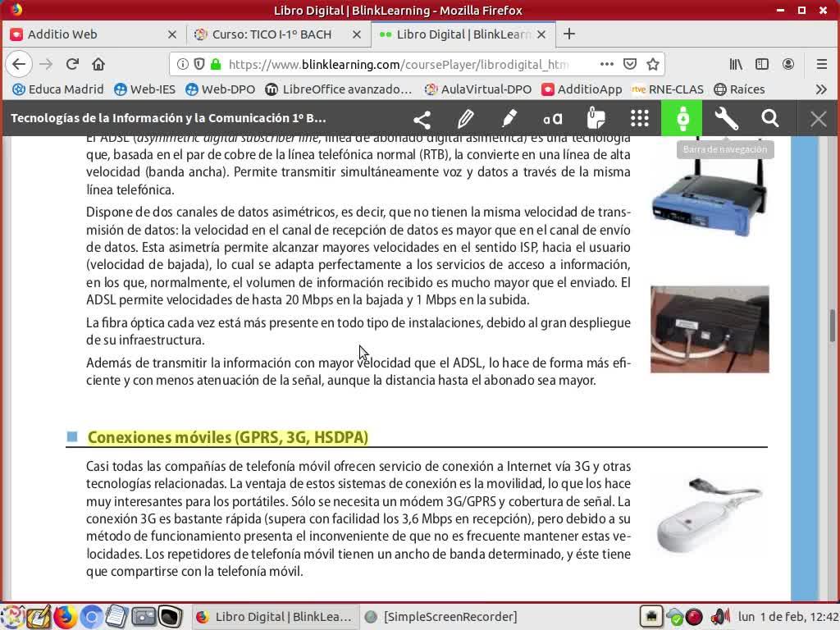Open the Firefox account icon

(788, 64)
